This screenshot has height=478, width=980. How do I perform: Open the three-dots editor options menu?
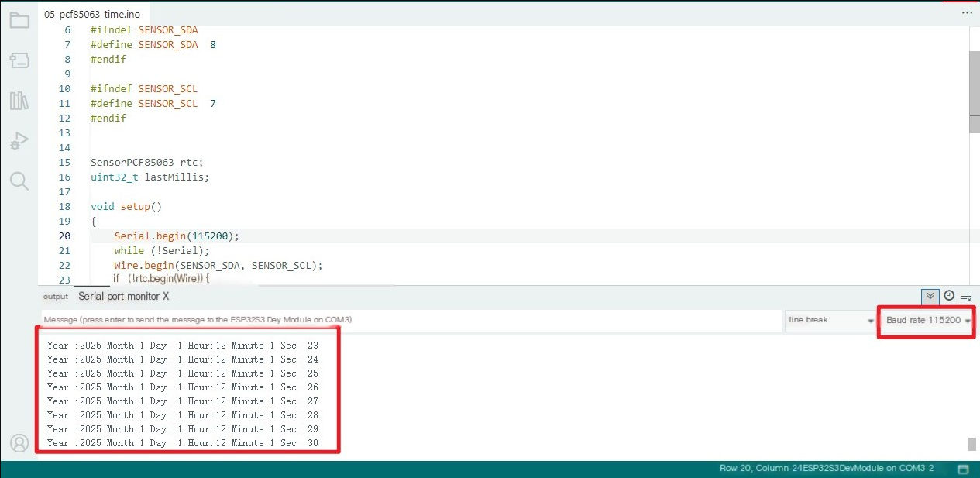[x=967, y=13]
